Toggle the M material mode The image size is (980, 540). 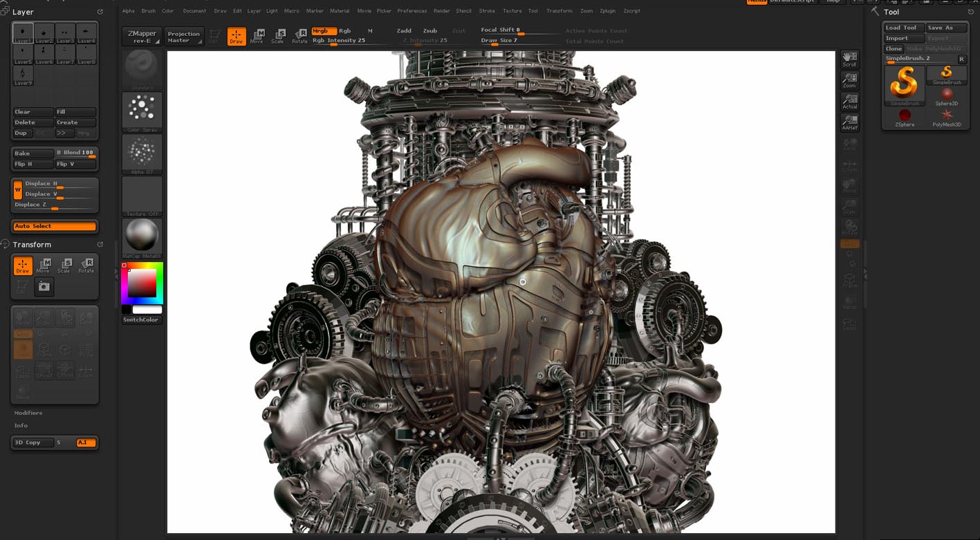[x=370, y=31]
